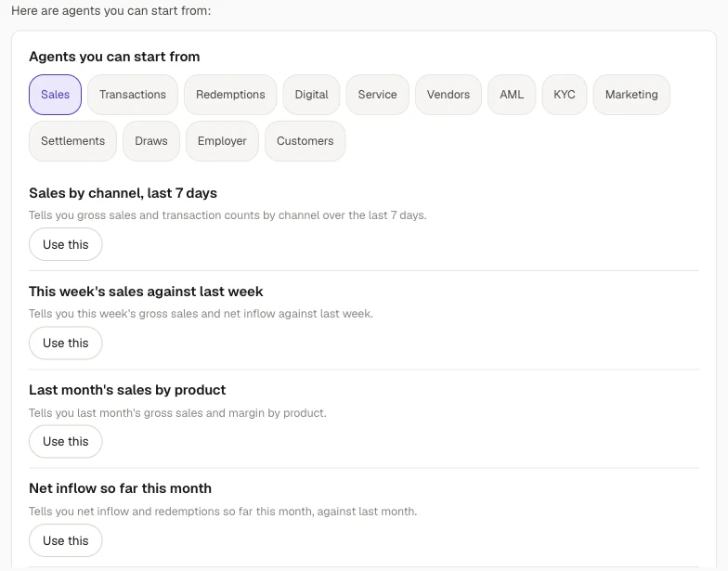Click the 'Net inflow so far this month' heading

coord(121,488)
